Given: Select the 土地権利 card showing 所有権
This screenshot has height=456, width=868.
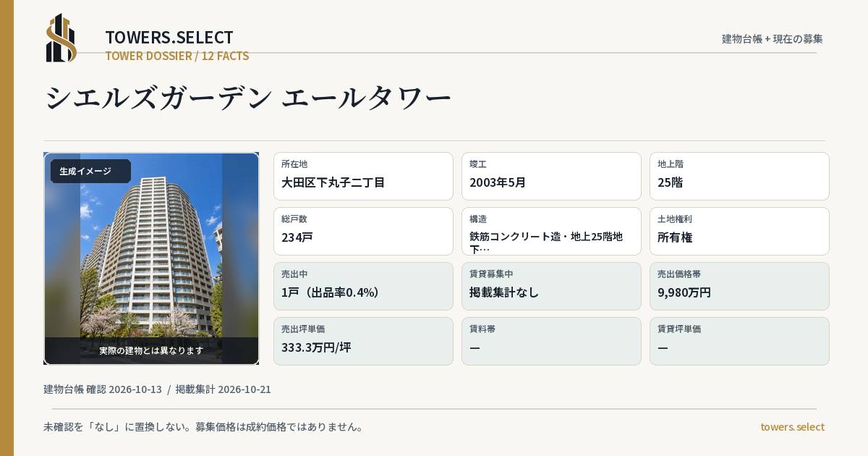Looking at the screenshot, I should click(x=739, y=231).
